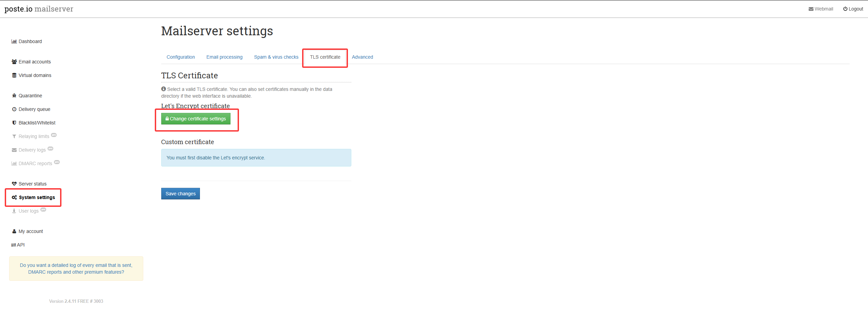Screen dimensions: 868x314
Task: Open API in the sidebar
Action: [x=18, y=245]
